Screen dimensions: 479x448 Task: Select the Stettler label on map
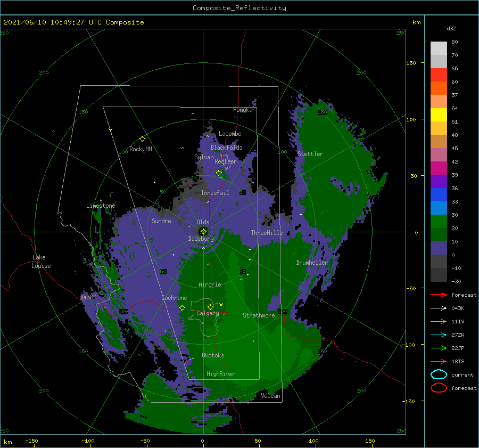310,154
